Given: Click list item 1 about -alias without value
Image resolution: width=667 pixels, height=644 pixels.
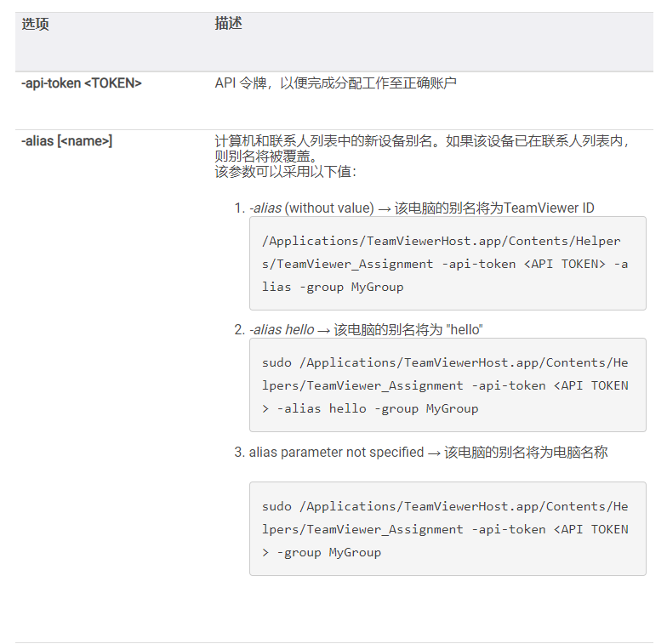Looking at the screenshot, I should pos(414,208).
